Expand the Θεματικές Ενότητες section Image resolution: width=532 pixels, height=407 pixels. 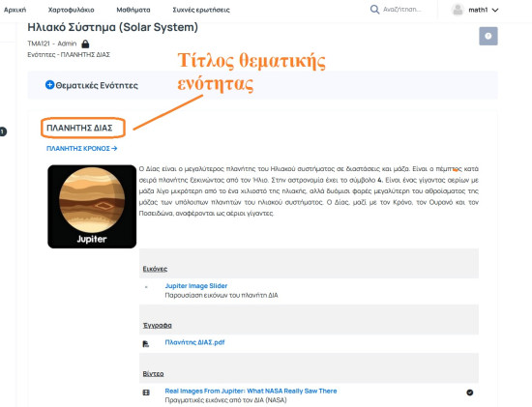pyautogui.click(x=97, y=85)
